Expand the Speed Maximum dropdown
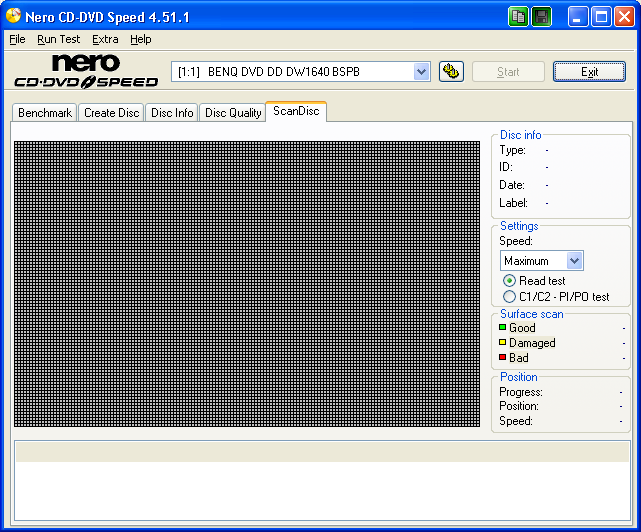The width and height of the screenshot is (641, 532). pyautogui.click(x=574, y=261)
